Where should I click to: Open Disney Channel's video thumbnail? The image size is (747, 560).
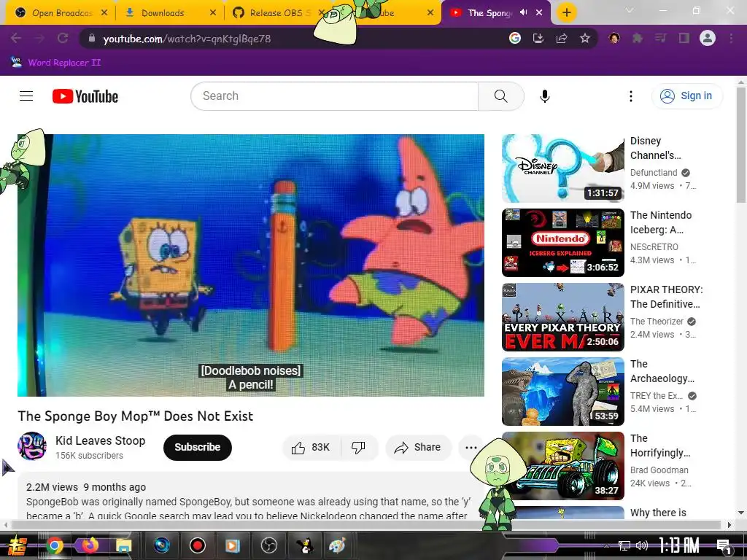pos(562,168)
